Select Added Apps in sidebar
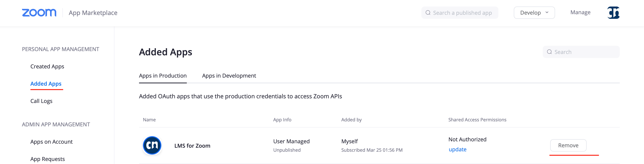 click(46, 84)
